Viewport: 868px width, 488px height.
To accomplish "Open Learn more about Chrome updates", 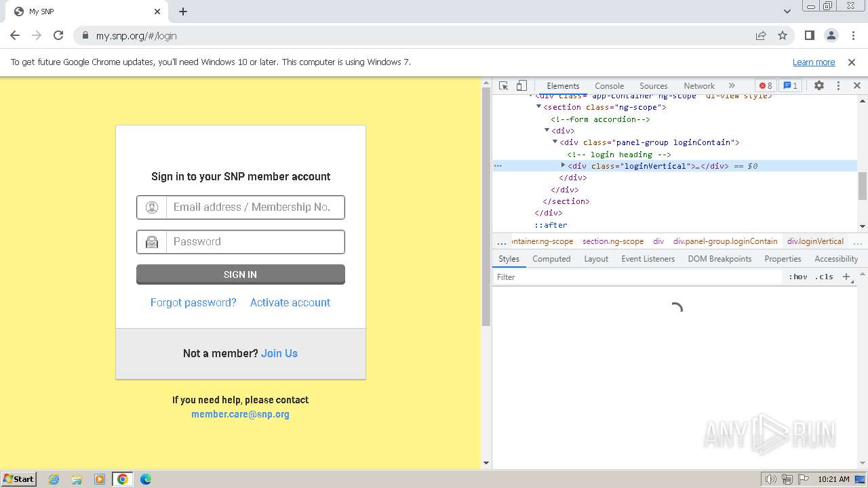I will click(x=814, y=62).
